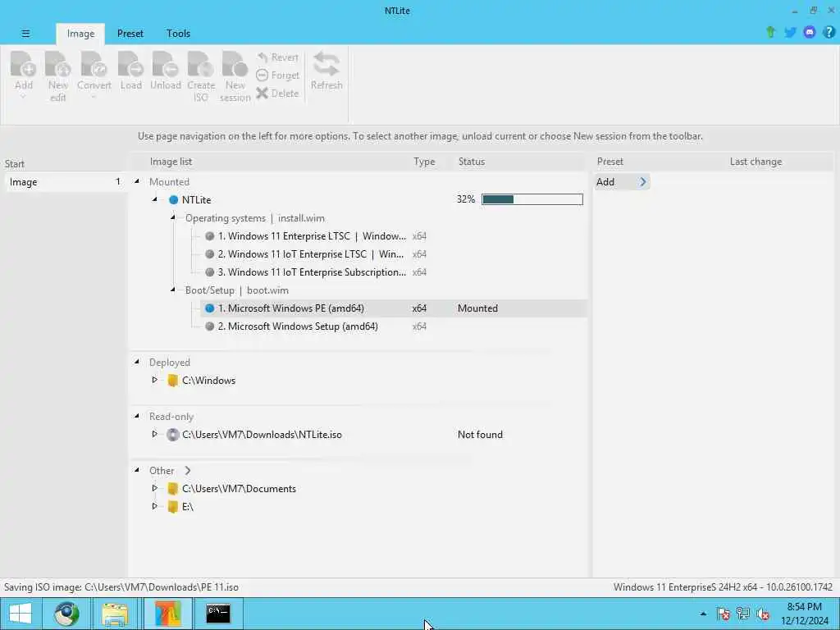Collapse the Other group

pyautogui.click(x=137, y=470)
